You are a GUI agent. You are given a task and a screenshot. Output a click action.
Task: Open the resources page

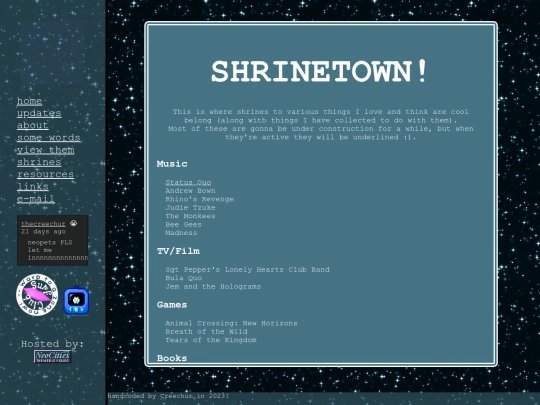(x=45, y=174)
